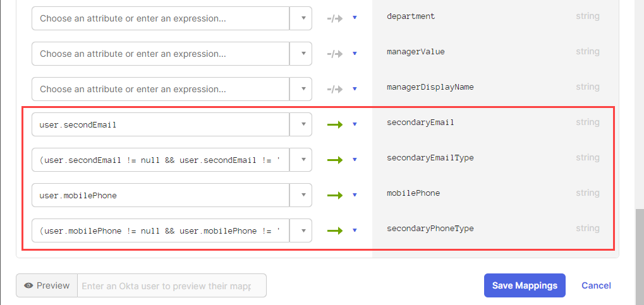The width and height of the screenshot is (644, 305).
Task: Open the blue mapping options caret for secondaryEmail
Action: [x=355, y=124]
